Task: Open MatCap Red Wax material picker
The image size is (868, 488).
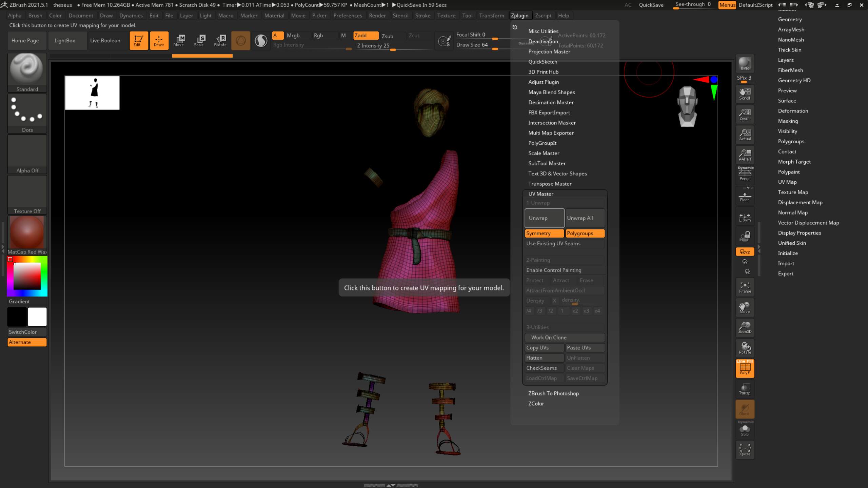Action: [x=27, y=235]
